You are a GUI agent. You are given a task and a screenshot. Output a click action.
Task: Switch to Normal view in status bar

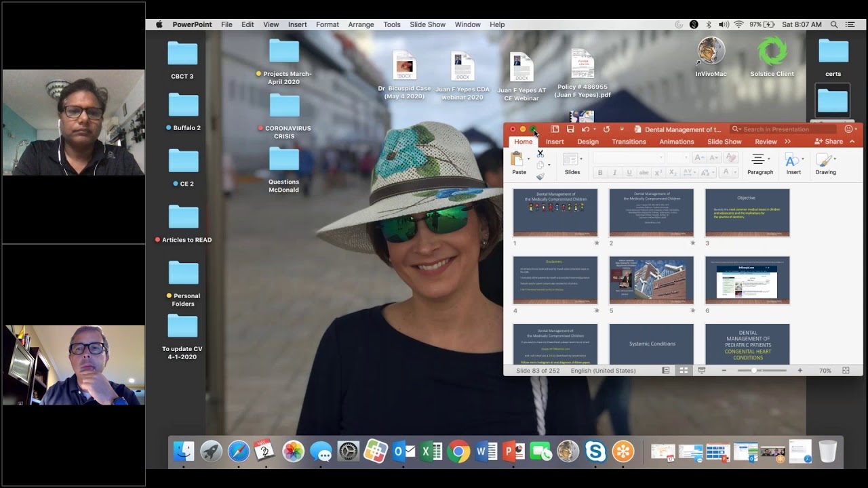[x=666, y=371]
